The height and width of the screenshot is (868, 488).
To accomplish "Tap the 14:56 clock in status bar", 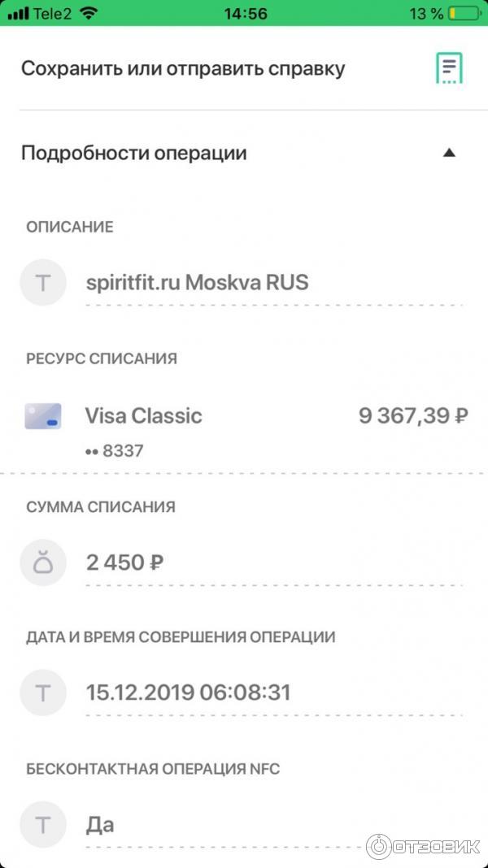I will (x=244, y=14).
